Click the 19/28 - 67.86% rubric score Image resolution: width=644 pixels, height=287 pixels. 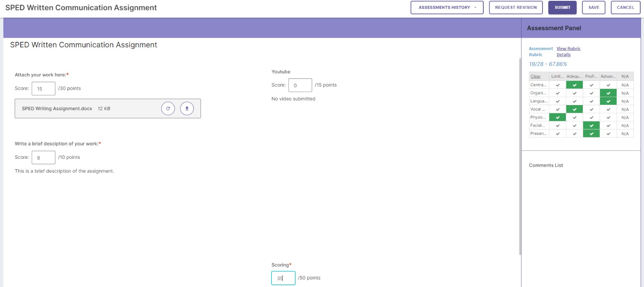(548, 64)
